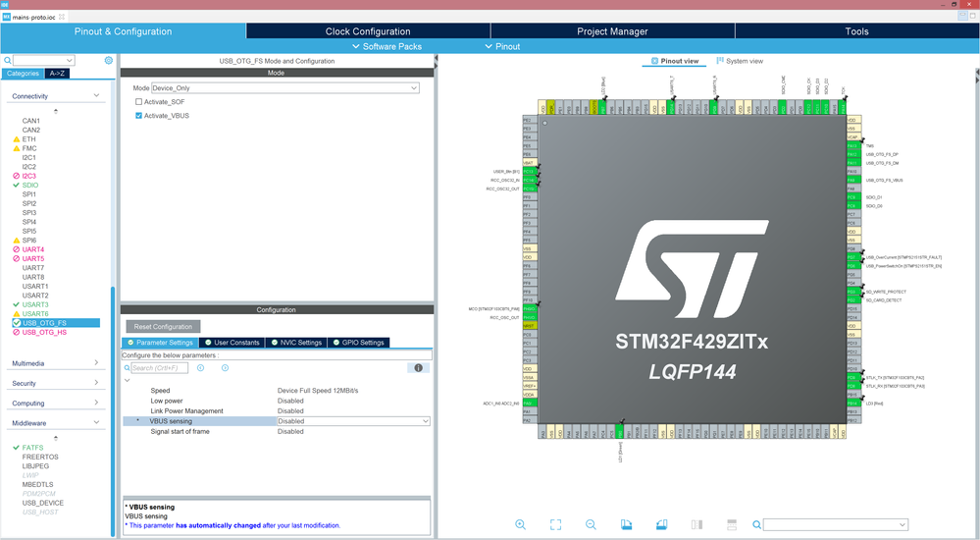Select the Speed parameter row
The height and width of the screenshot is (540, 980).
[277, 391]
